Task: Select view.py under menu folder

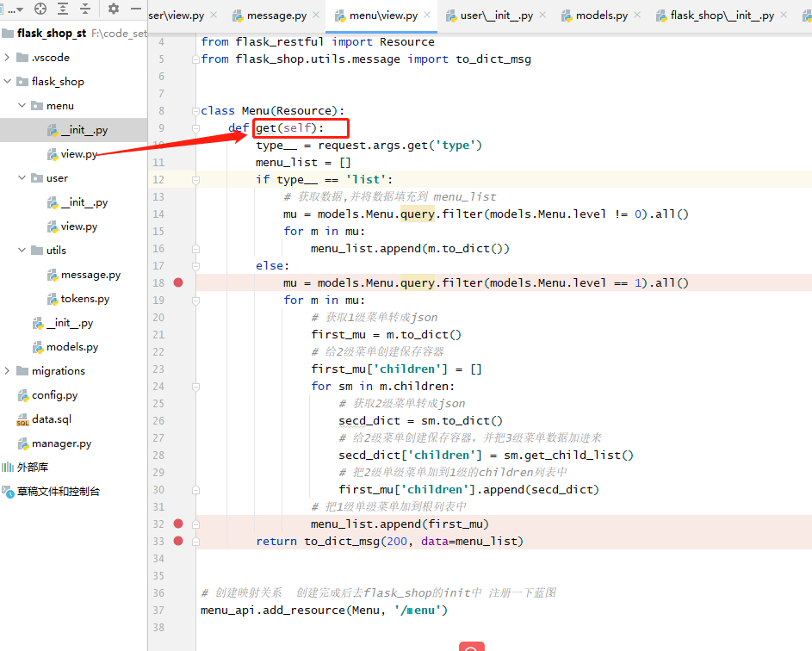Action: (73, 154)
